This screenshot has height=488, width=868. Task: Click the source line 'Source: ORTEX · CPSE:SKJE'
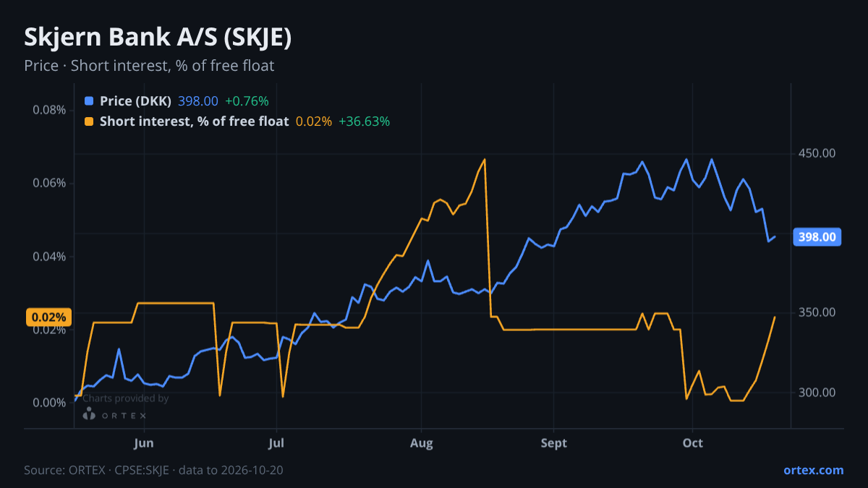[96, 470]
